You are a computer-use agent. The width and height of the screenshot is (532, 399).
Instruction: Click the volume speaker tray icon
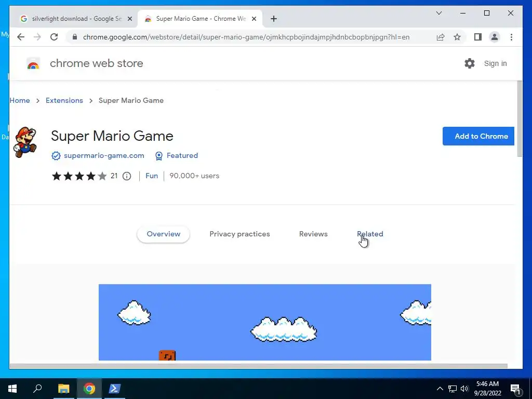464,389
